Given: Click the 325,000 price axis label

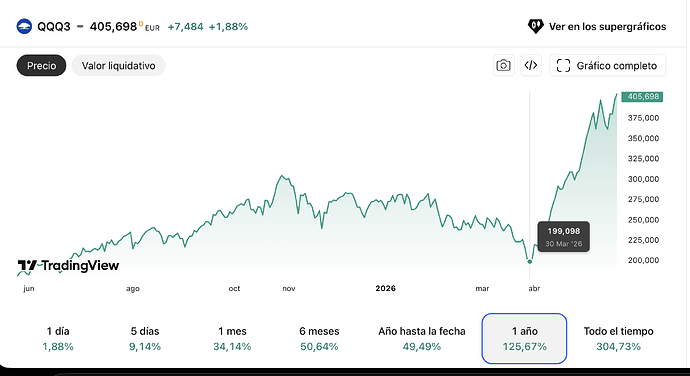Looking at the screenshot, I should (643, 159).
